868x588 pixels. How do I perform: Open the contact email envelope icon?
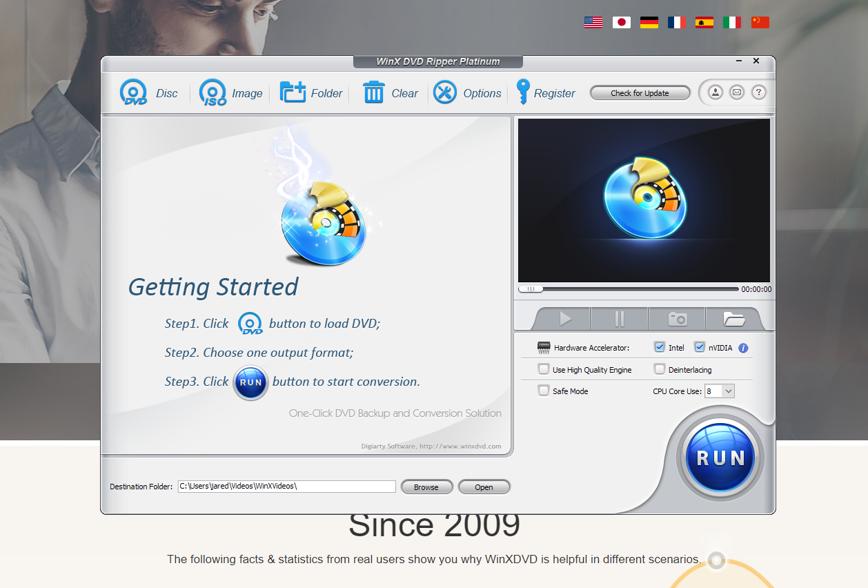pos(736,92)
